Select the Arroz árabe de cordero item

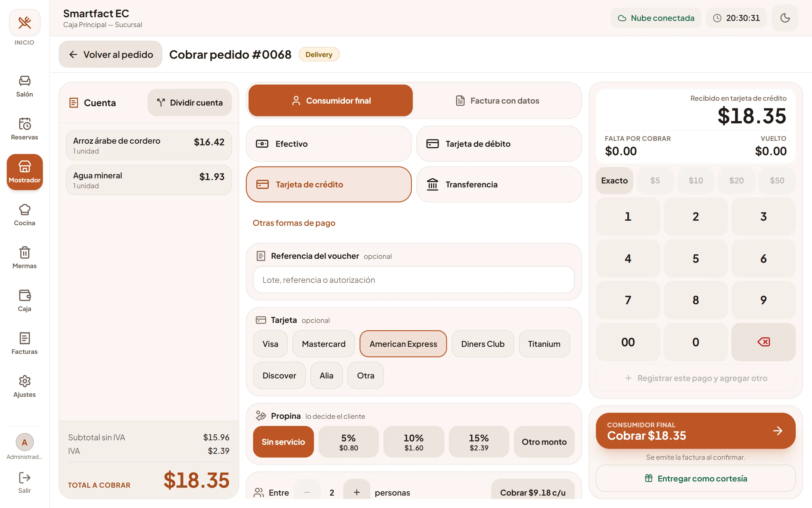click(x=149, y=145)
